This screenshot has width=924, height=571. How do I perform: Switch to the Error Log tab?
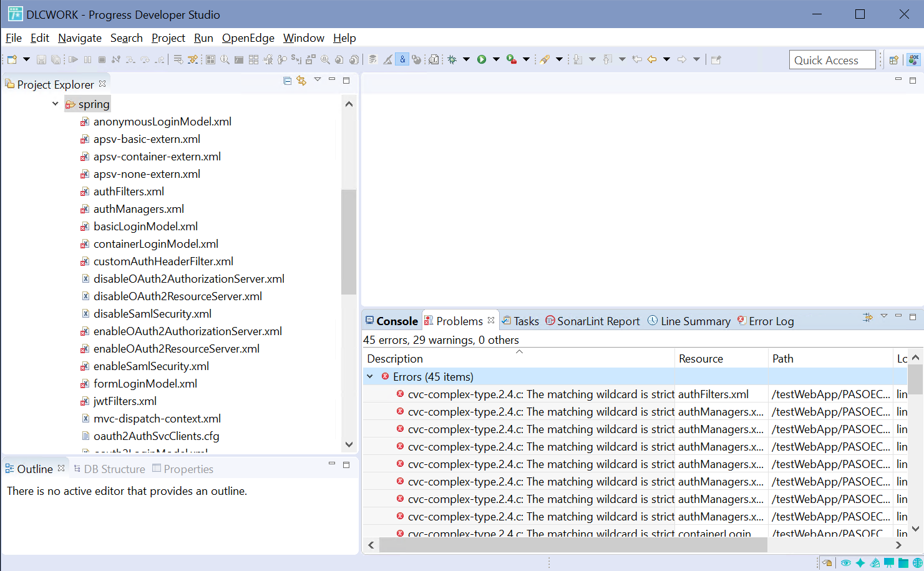[766, 321]
